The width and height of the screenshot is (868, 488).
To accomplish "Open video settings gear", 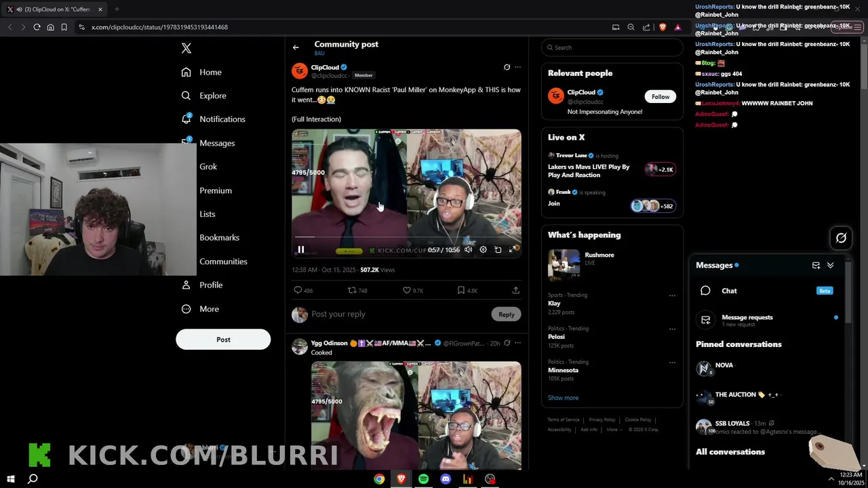I will 483,249.
